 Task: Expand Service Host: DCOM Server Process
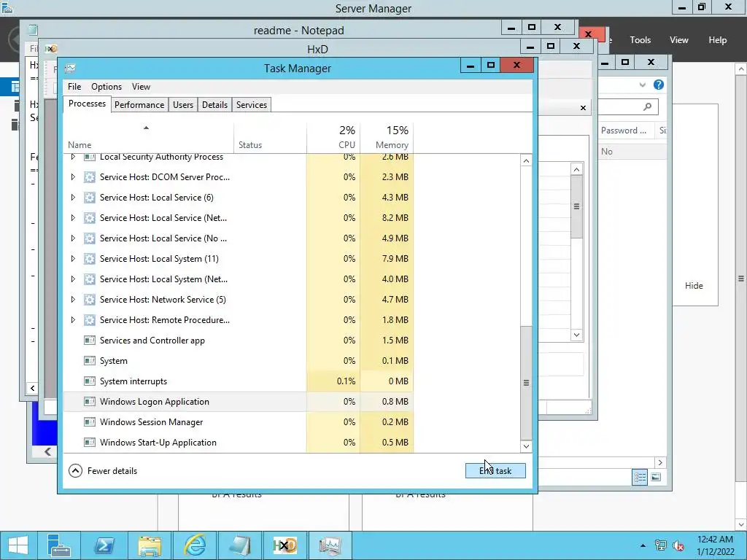coord(73,177)
